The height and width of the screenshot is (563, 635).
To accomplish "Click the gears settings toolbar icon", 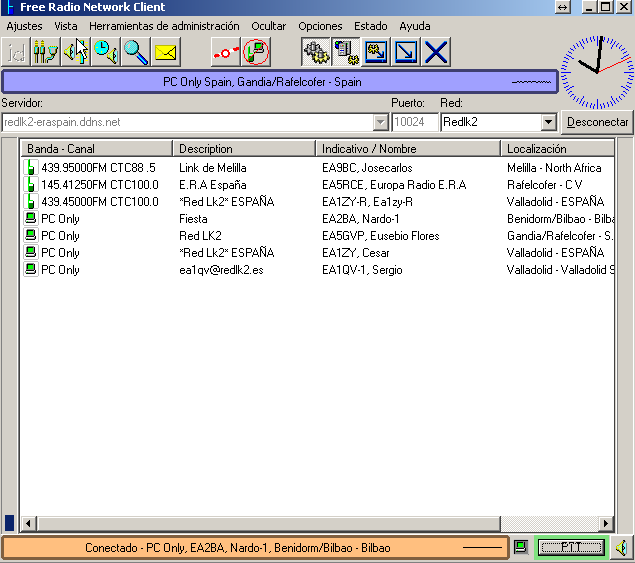I will tap(316, 51).
